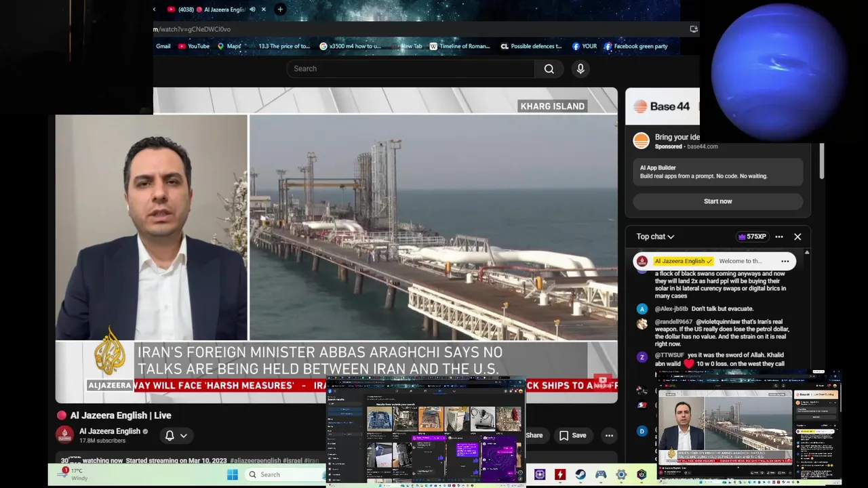Open the YouTube bookmark
The width and height of the screenshot is (868, 488).
(x=194, y=46)
